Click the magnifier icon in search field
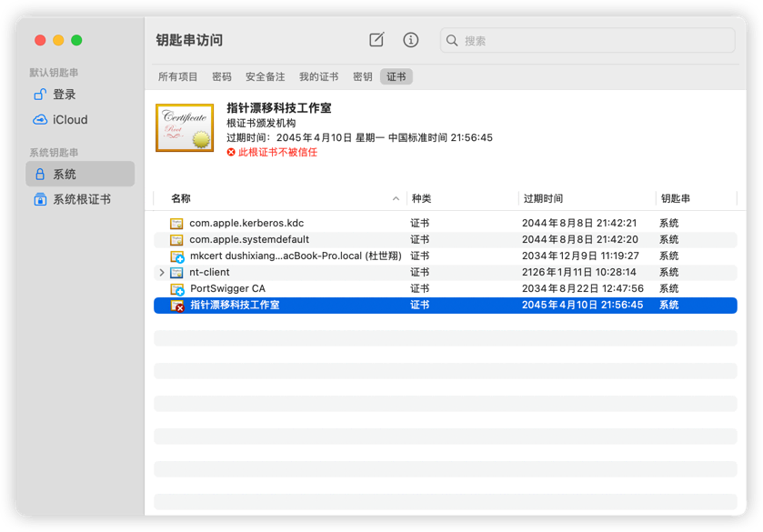The height and width of the screenshot is (532, 763). coord(453,41)
